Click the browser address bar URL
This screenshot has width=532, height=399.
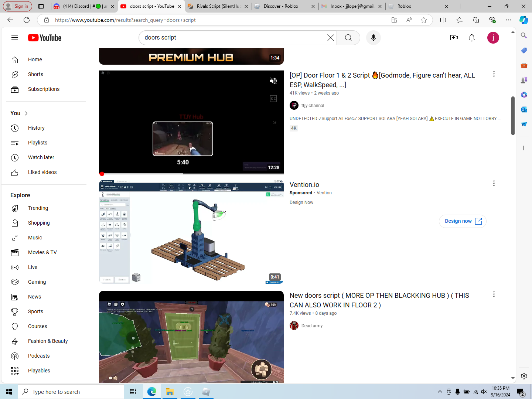(x=125, y=20)
